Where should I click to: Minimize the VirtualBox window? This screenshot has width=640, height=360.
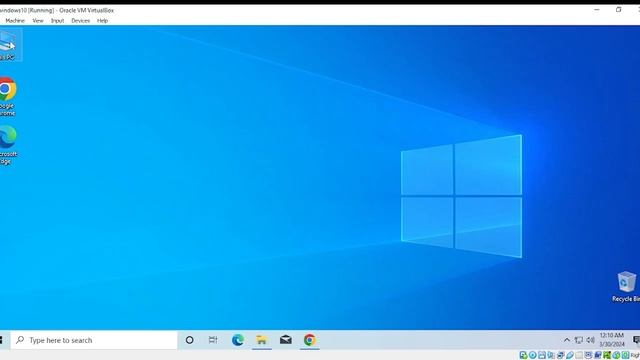point(597,10)
